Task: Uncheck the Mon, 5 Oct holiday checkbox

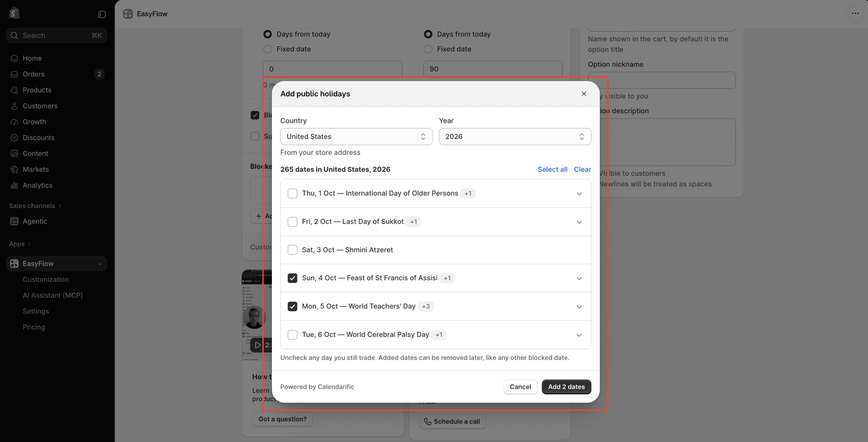Action: [292, 306]
